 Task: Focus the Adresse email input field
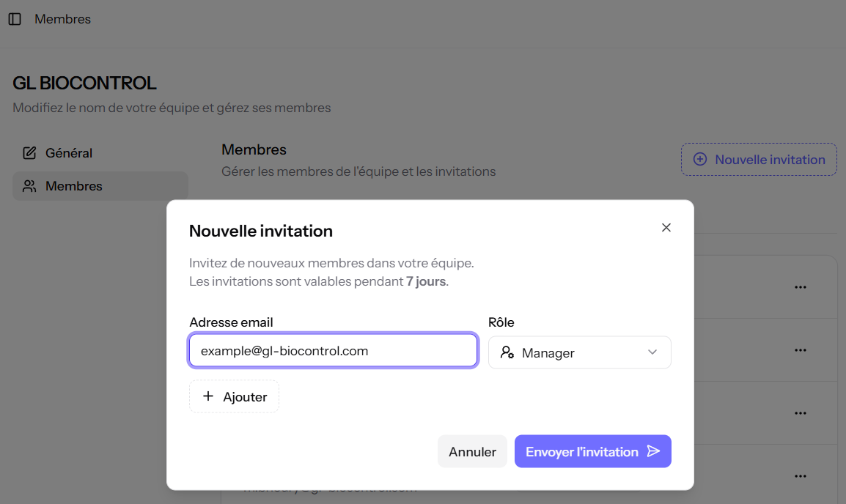[x=334, y=351]
